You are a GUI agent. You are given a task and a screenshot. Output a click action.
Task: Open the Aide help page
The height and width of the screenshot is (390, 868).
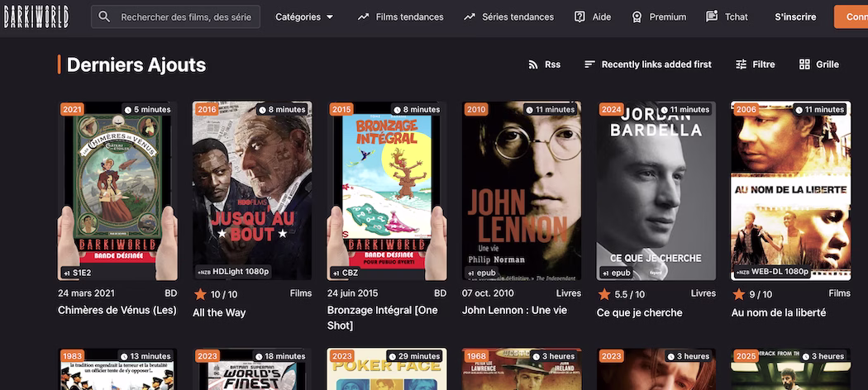point(593,17)
